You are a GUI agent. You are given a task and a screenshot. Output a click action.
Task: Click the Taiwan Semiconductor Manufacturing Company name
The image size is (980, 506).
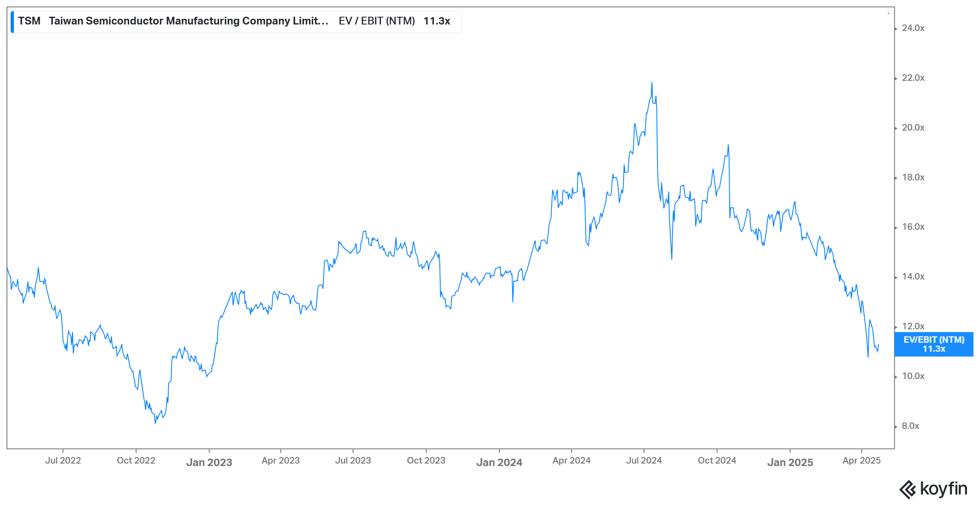pos(189,21)
